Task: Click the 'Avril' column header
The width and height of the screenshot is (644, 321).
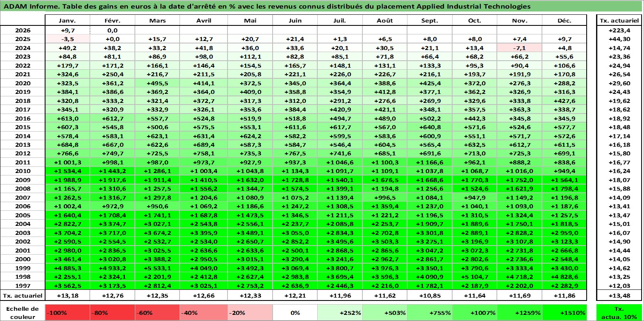Action: (204, 20)
